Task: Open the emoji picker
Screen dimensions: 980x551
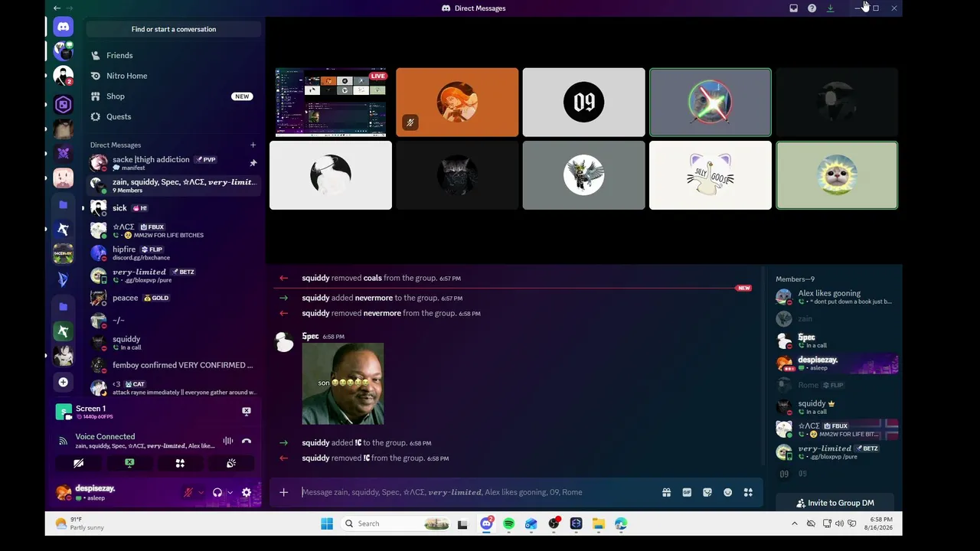Action: click(728, 492)
